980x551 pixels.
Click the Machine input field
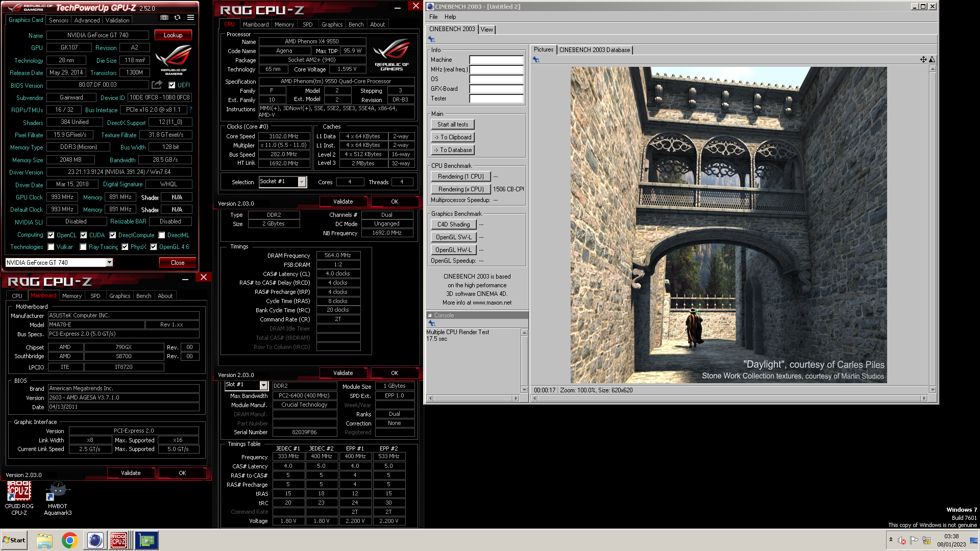click(x=496, y=60)
